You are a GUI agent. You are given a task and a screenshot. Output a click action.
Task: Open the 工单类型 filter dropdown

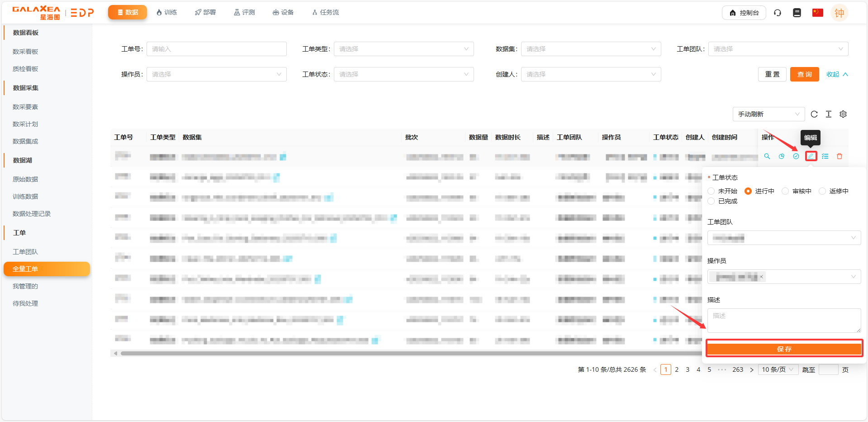[x=403, y=49]
